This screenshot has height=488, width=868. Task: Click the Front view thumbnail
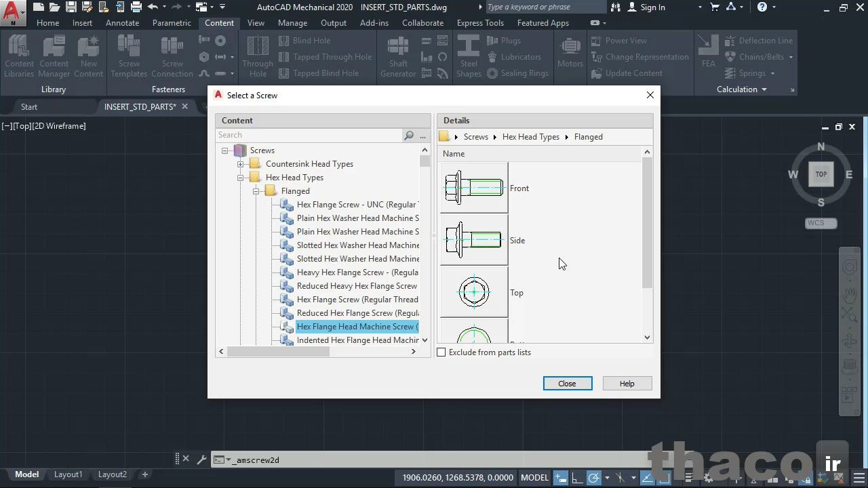tap(474, 188)
